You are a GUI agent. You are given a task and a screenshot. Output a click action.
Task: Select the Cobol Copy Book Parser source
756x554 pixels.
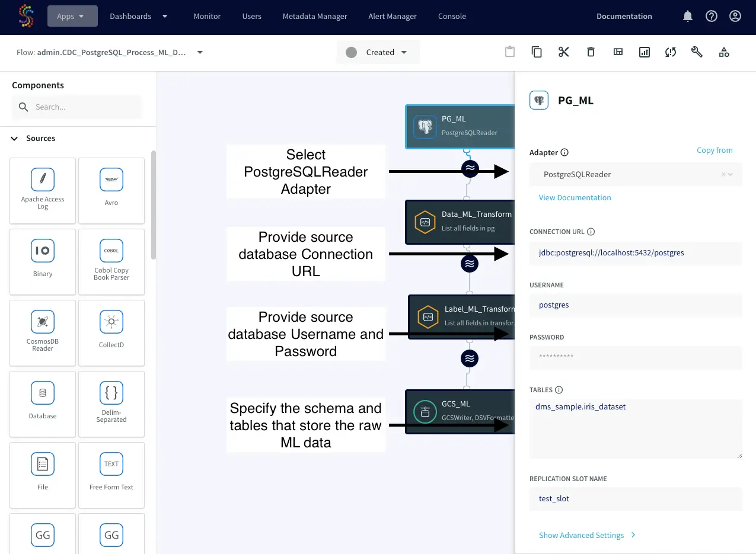111,261
